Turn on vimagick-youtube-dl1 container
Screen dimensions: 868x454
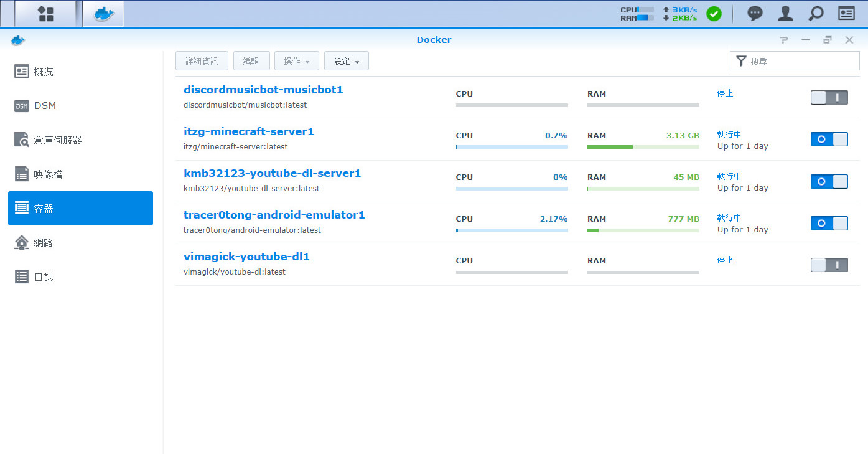829,265
